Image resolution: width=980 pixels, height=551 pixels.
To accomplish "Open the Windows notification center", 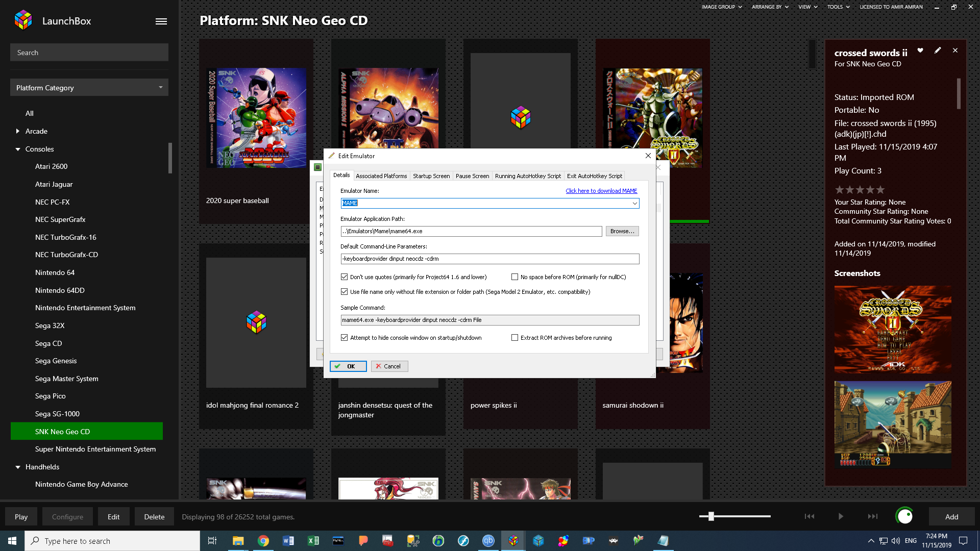I will tap(963, 541).
